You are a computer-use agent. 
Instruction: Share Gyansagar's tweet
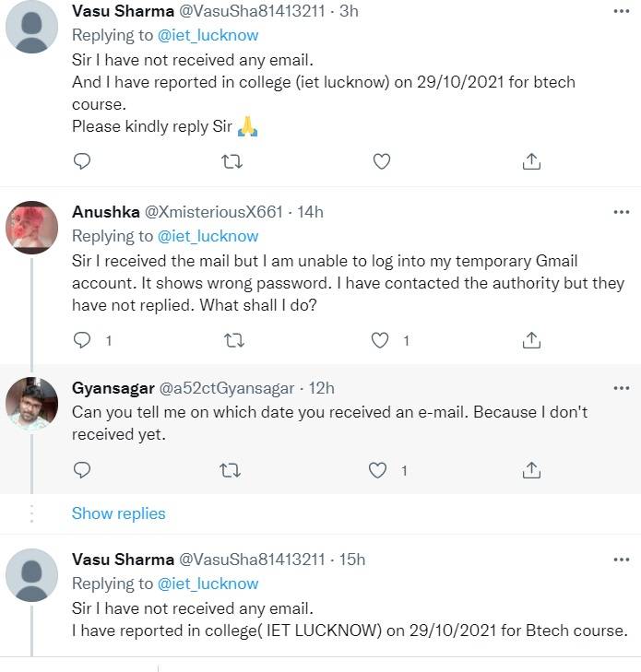coord(531,470)
